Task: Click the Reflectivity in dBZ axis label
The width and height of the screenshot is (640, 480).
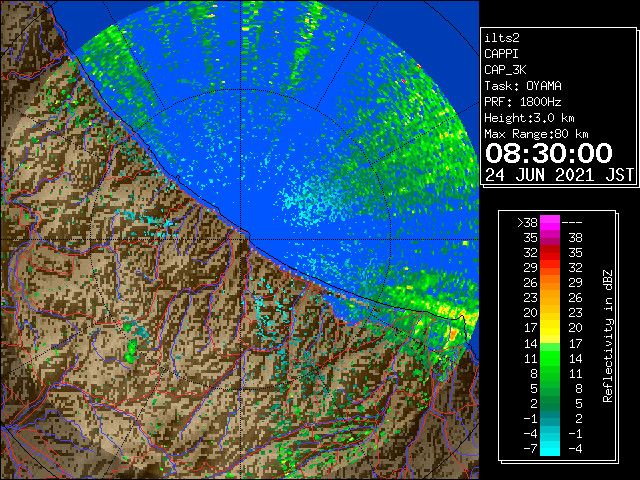Action: 607,336
